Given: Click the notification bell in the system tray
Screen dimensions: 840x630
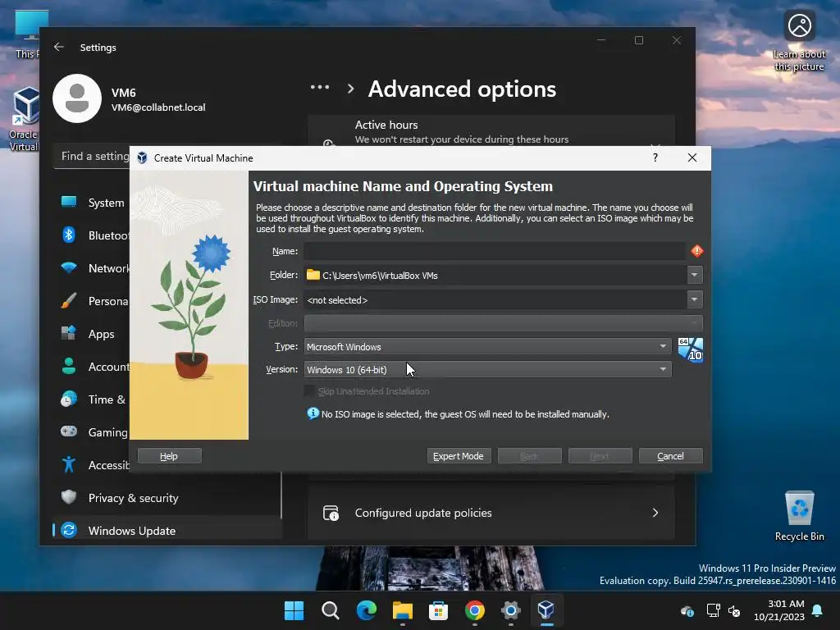Looking at the screenshot, I should click(818, 610).
